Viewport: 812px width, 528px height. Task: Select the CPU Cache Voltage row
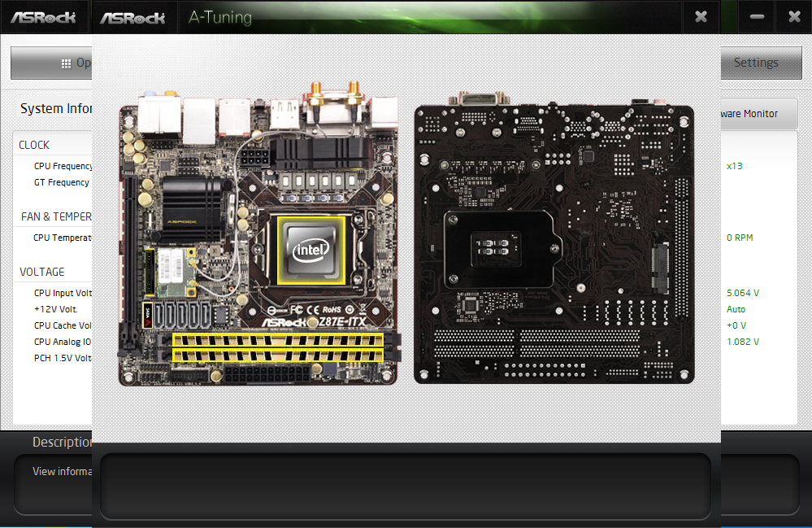point(63,325)
